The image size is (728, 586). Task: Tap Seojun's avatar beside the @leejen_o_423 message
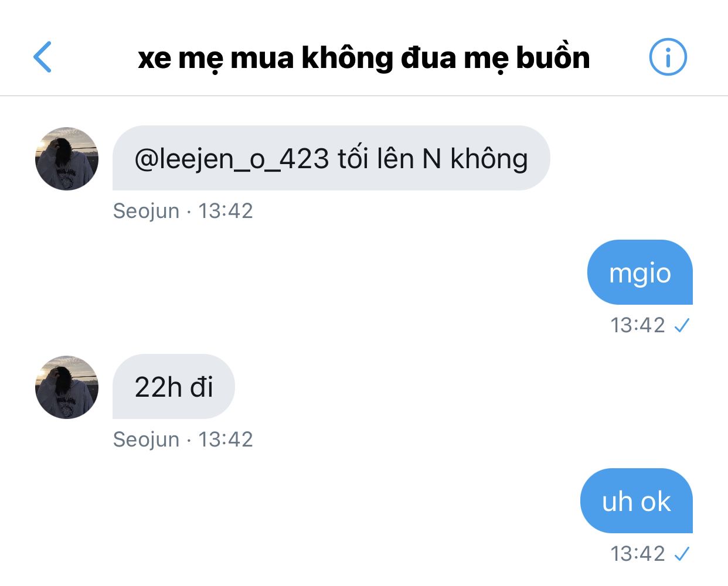[x=67, y=158]
